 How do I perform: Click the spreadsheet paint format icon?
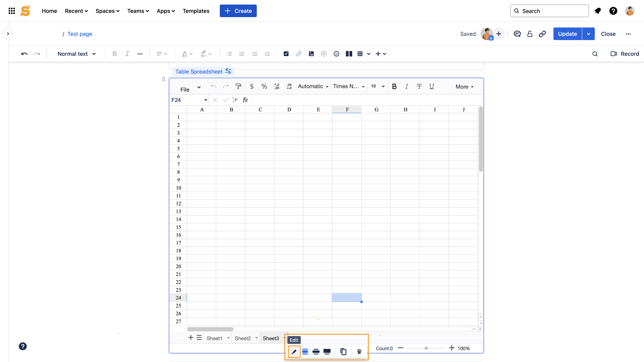(x=238, y=86)
